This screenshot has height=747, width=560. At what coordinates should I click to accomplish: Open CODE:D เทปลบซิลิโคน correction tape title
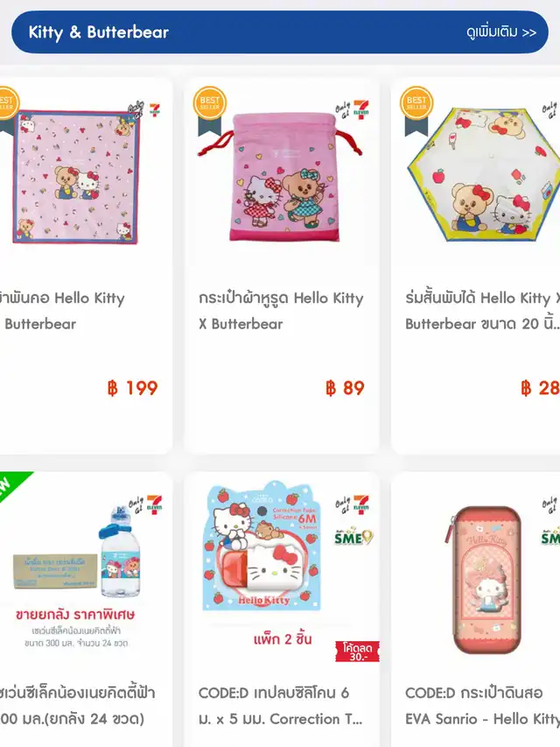(x=280, y=706)
